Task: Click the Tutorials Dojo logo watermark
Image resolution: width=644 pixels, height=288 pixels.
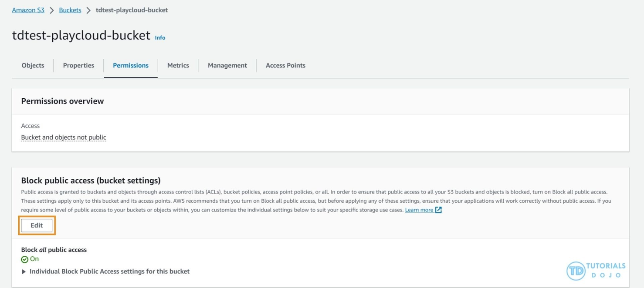Action: (595, 270)
